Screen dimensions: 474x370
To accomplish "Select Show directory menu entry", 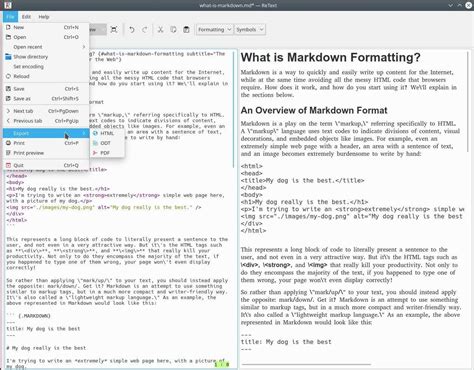I will [46, 57].
